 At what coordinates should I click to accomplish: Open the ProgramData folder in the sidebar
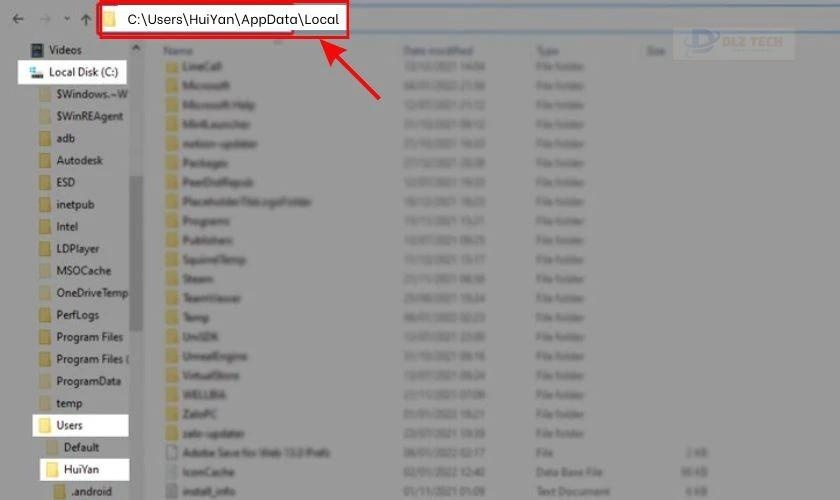tap(88, 381)
